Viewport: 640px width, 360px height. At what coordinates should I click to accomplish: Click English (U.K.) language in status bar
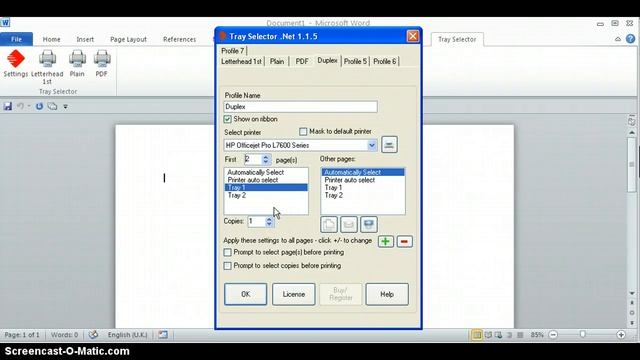tap(127, 335)
